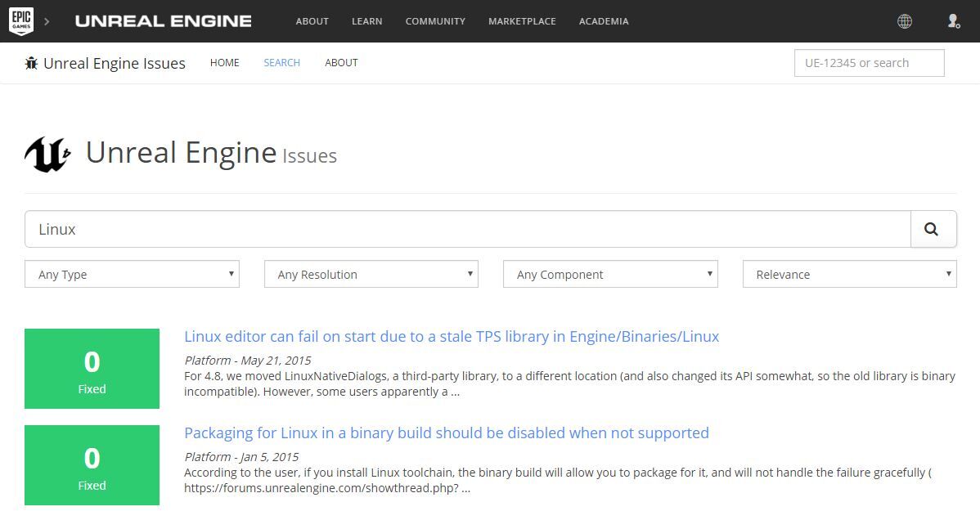The width and height of the screenshot is (980, 511).
Task: Open the COMMUNITY menu in top bar
Action: [435, 21]
